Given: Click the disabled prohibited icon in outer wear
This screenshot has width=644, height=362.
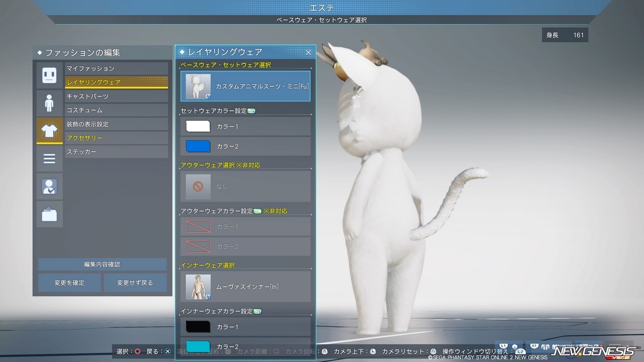Looking at the screenshot, I should pyautogui.click(x=199, y=187).
